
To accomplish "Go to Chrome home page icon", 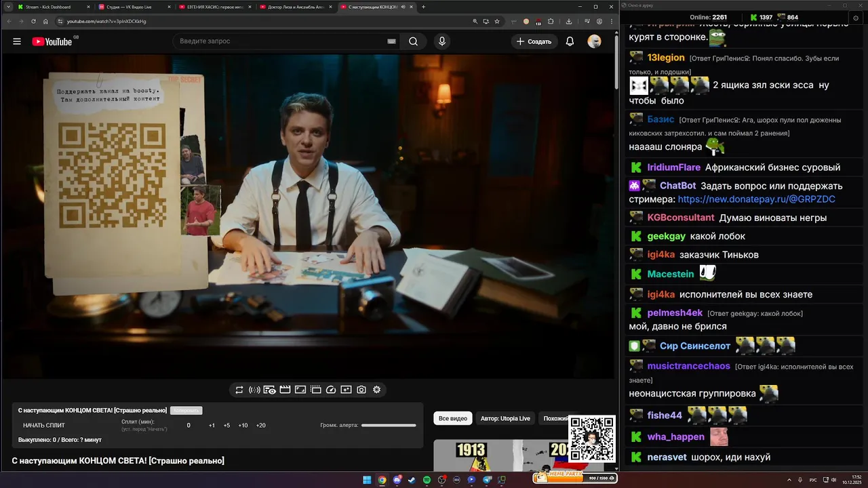I will point(45,21).
